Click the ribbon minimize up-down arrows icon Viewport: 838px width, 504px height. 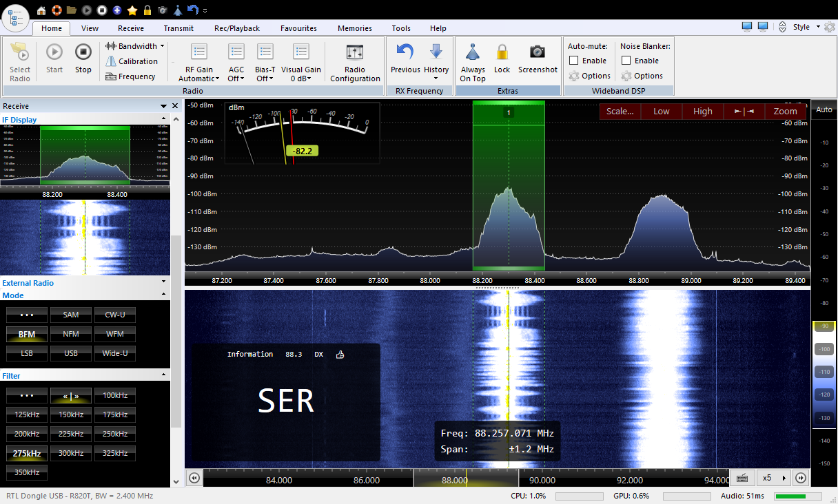782,27
